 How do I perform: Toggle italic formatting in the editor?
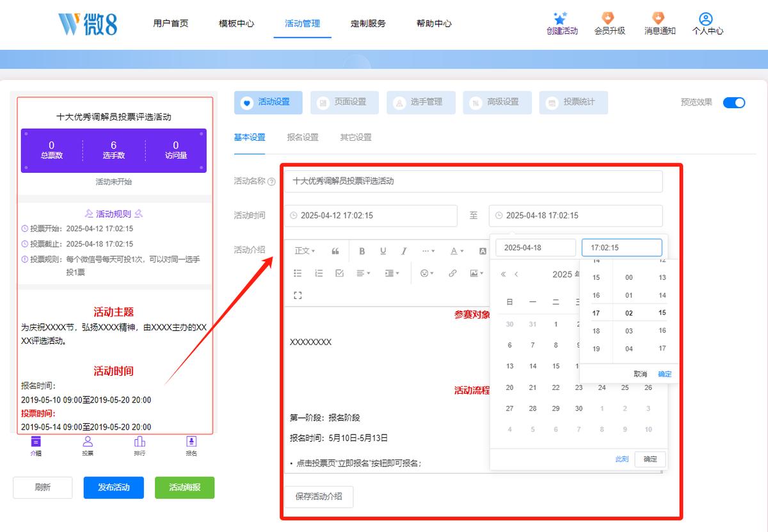[404, 251]
